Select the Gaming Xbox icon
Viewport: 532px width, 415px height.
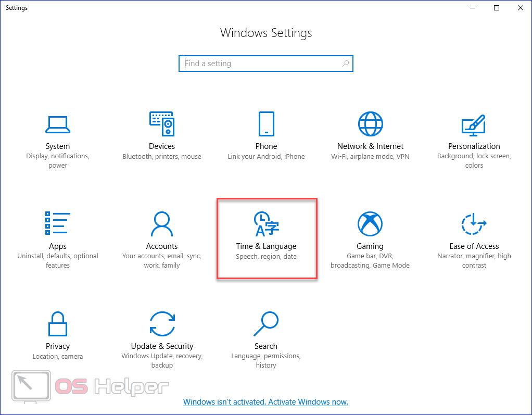(x=370, y=224)
